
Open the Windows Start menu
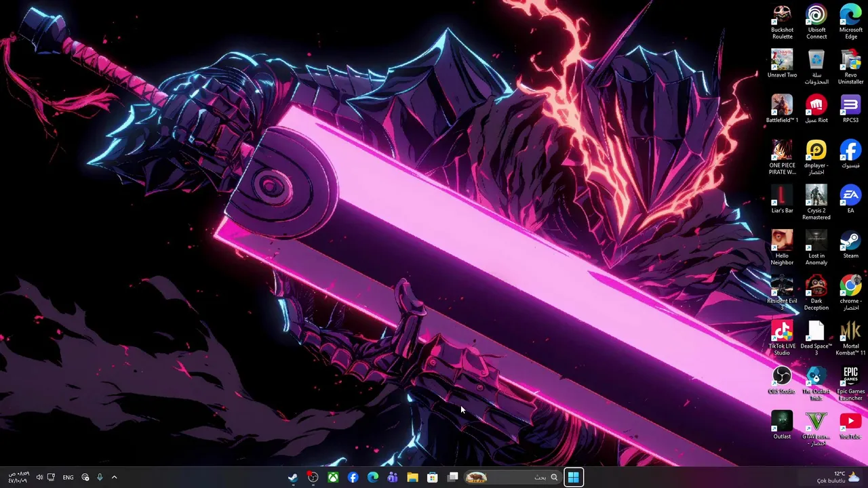coord(573,477)
